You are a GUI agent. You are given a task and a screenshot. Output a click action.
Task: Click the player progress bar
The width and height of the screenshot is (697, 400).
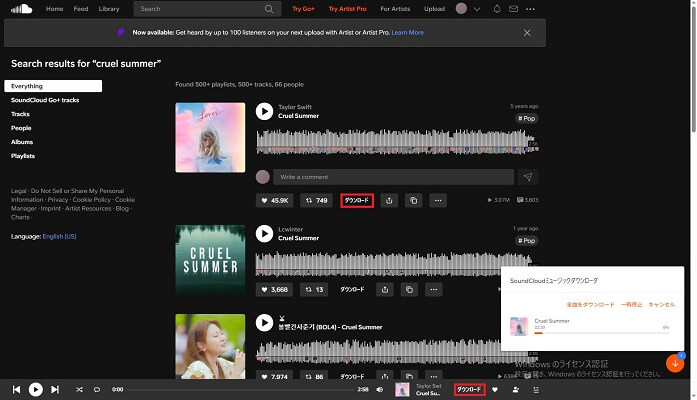click(240, 390)
